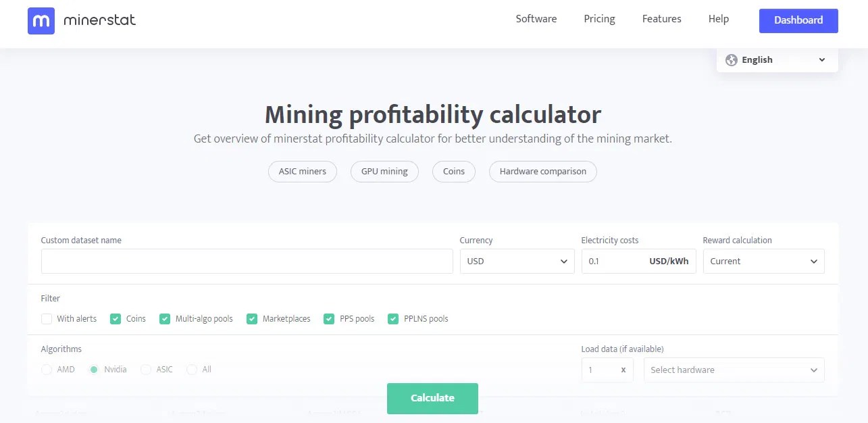Choose All under Algorithms
868x423 pixels.
click(192, 370)
